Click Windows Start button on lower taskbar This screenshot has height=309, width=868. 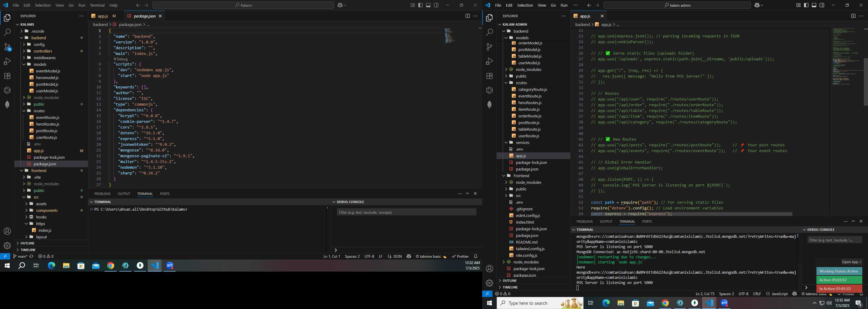(489, 303)
